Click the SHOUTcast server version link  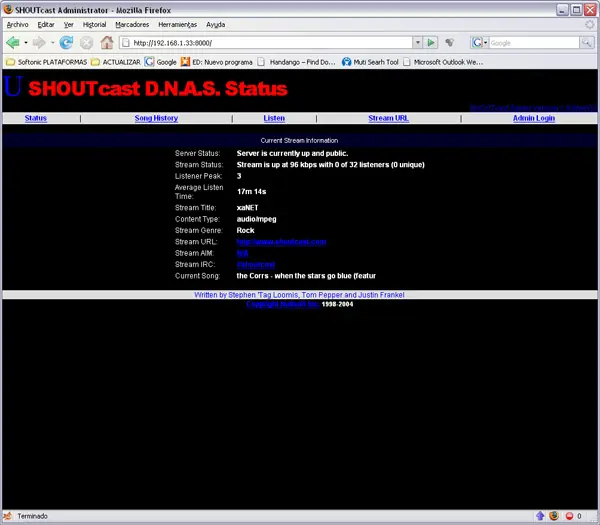[x=533, y=108]
